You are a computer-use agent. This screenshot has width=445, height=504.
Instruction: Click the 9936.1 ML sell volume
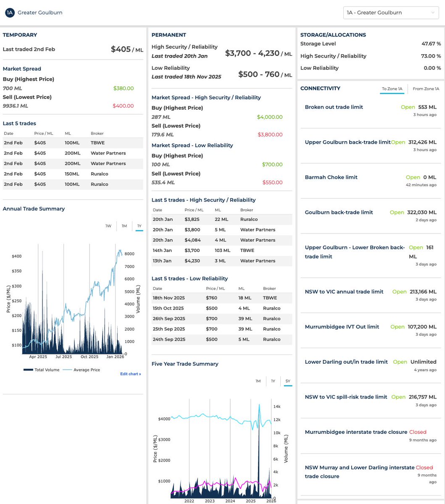pos(16,106)
